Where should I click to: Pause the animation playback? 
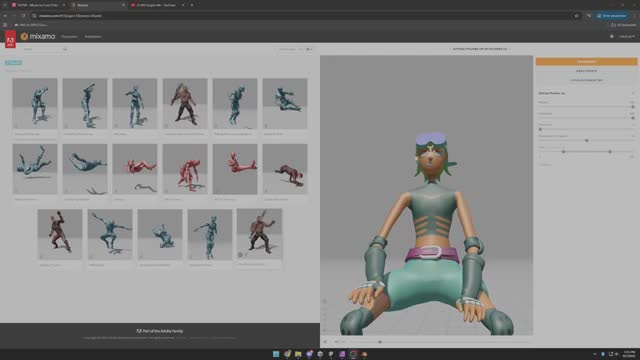325,342
